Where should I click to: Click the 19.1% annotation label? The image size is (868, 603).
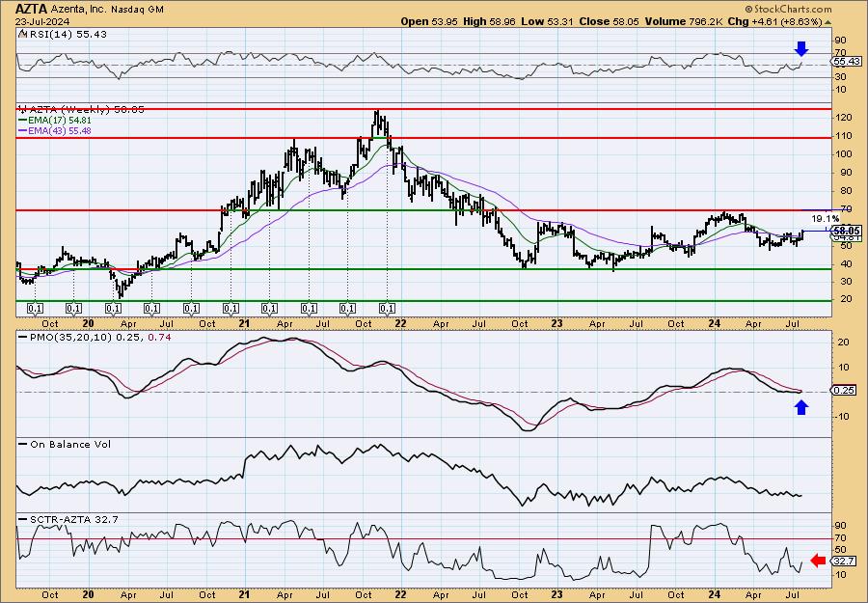pyautogui.click(x=826, y=219)
